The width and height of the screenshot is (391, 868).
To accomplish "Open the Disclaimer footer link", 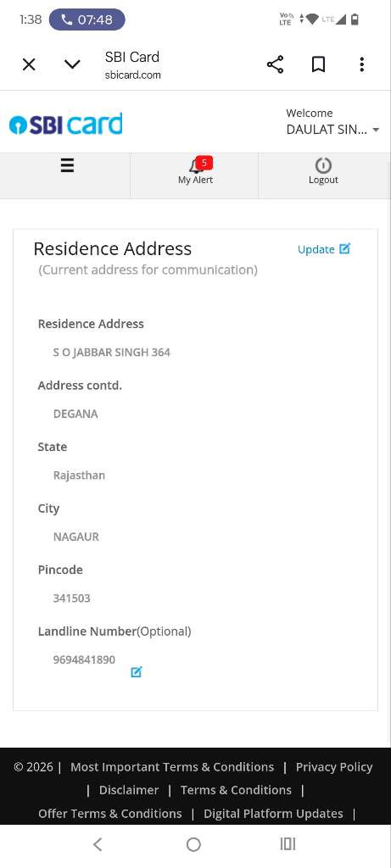I will point(129,790).
